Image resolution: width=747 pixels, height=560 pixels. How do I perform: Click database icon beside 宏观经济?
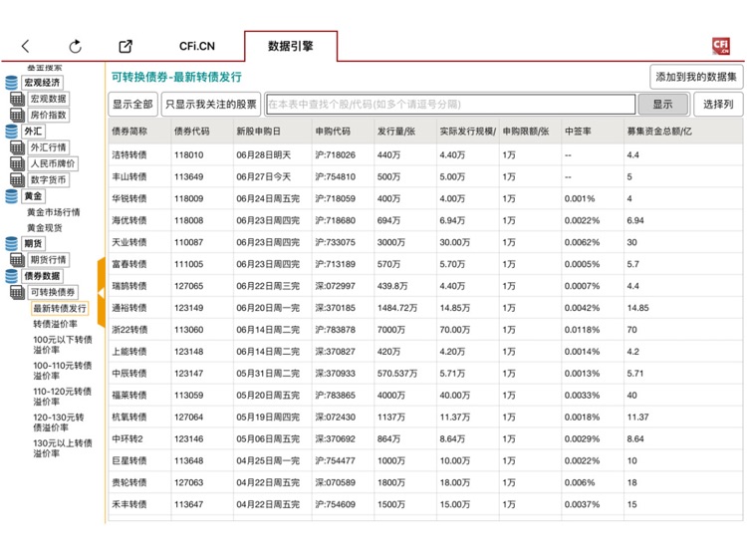pyautogui.click(x=11, y=83)
